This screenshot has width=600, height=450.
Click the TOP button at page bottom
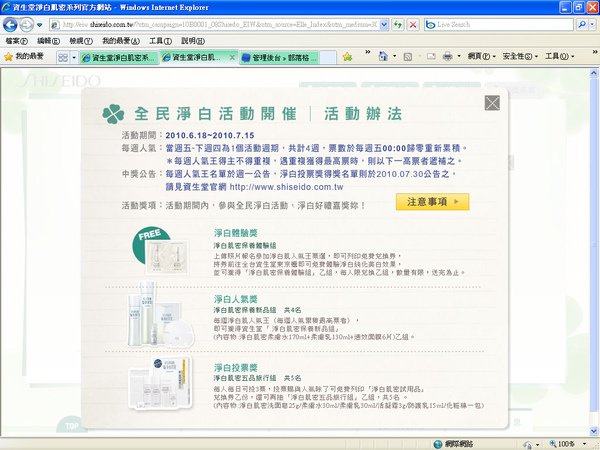71,426
